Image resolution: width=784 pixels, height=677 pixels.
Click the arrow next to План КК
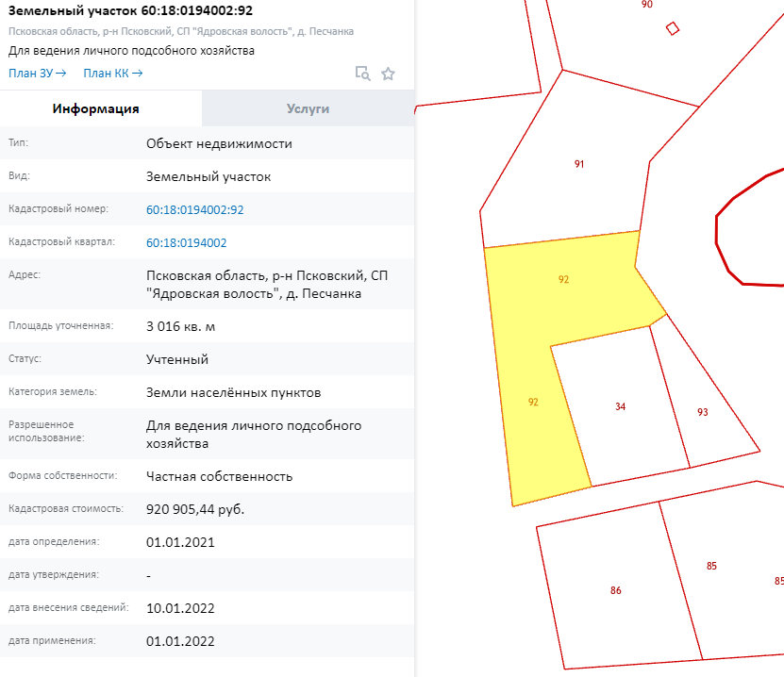[138, 73]
